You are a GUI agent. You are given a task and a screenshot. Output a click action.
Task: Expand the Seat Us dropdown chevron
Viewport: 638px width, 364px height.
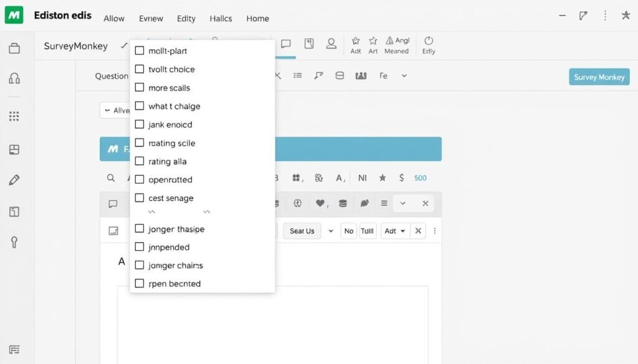[x=330, y=231]
